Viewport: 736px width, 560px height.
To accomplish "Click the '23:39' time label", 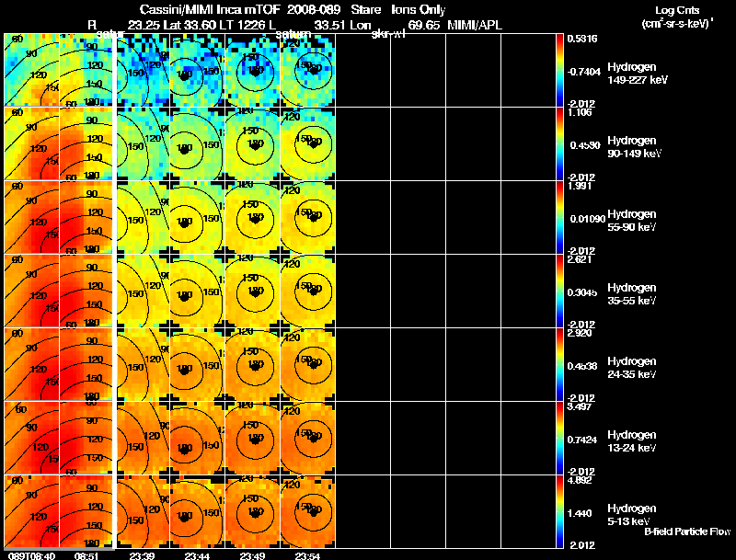I will pyautogui.click(x=142, y=555).
